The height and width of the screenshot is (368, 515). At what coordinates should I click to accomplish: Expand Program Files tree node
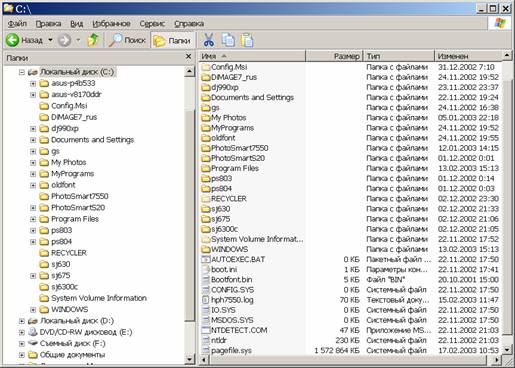(33, 219)
